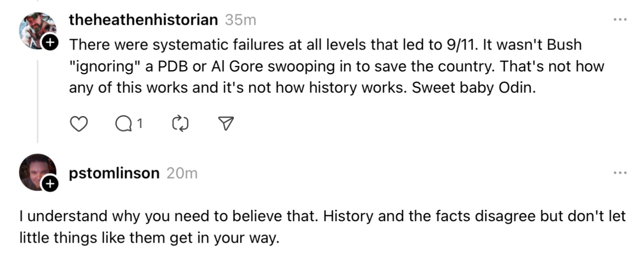Follow pstomlinson via the plus badge

[x=50, y=185]
